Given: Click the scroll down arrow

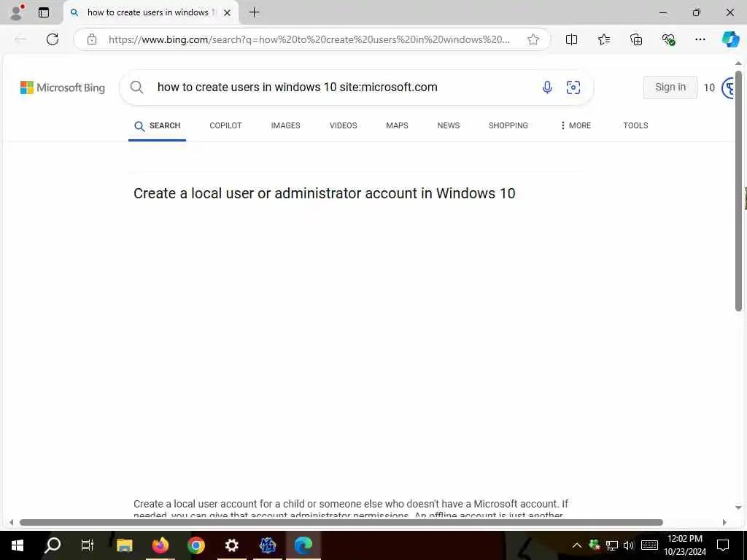Looking at the screenshot, I should [738, 507].
